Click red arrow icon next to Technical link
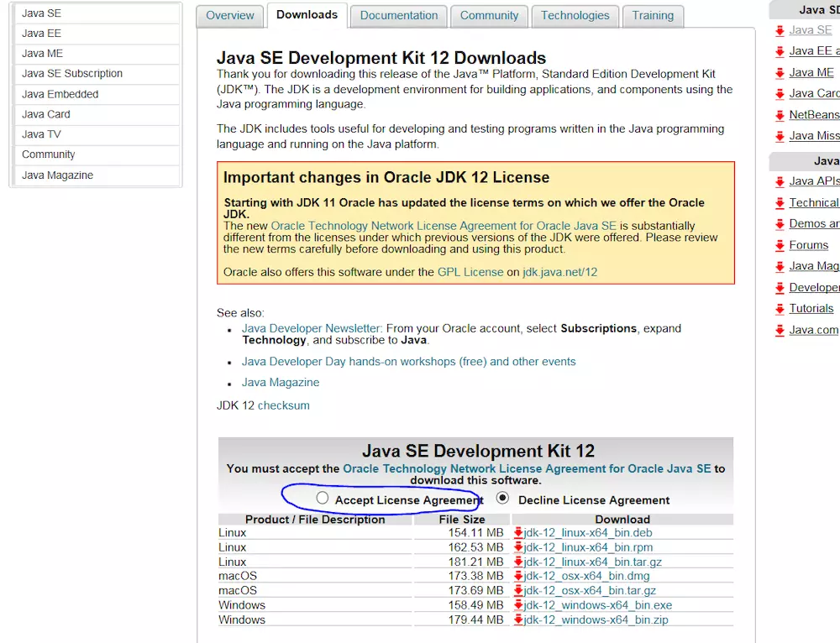Image resolution: width=840 pixels, height=643 pixels. point(780,203)
